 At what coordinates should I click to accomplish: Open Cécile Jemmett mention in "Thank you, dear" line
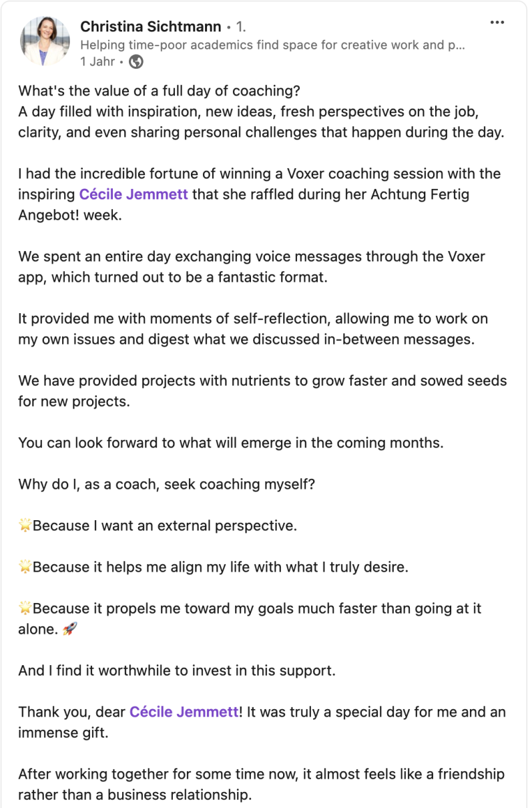184,712
